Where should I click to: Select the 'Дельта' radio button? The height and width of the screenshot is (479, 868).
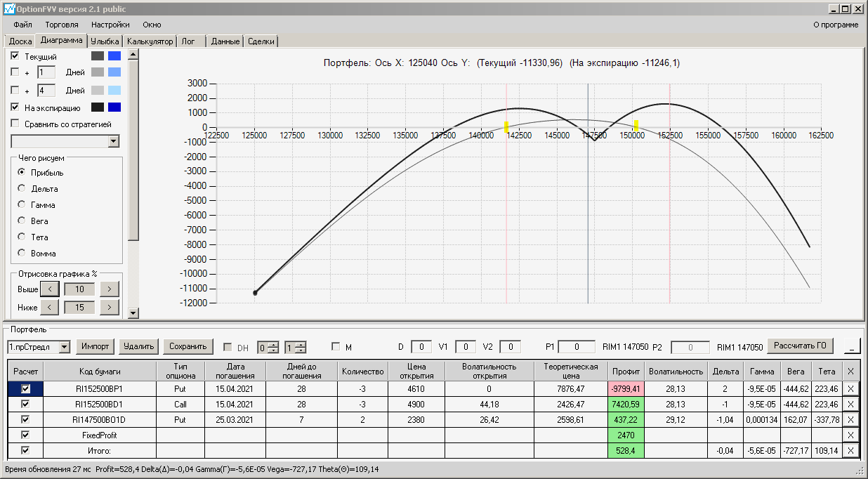click(x=22, y=188)
